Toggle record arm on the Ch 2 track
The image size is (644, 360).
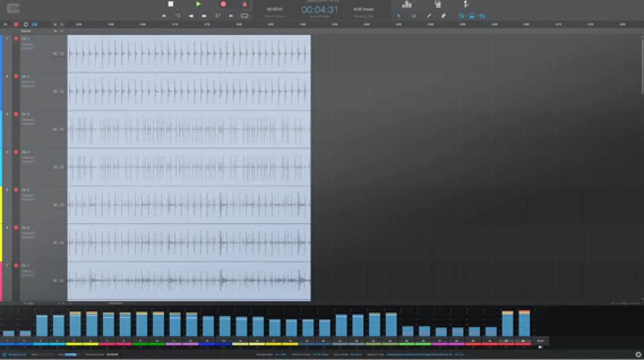[16, 76]
